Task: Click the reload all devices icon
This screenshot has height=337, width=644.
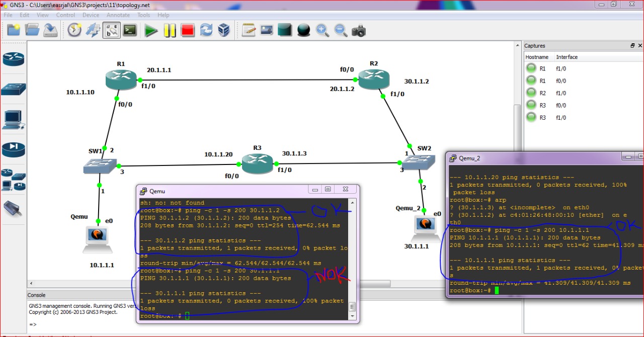Action: click(206, 31)
